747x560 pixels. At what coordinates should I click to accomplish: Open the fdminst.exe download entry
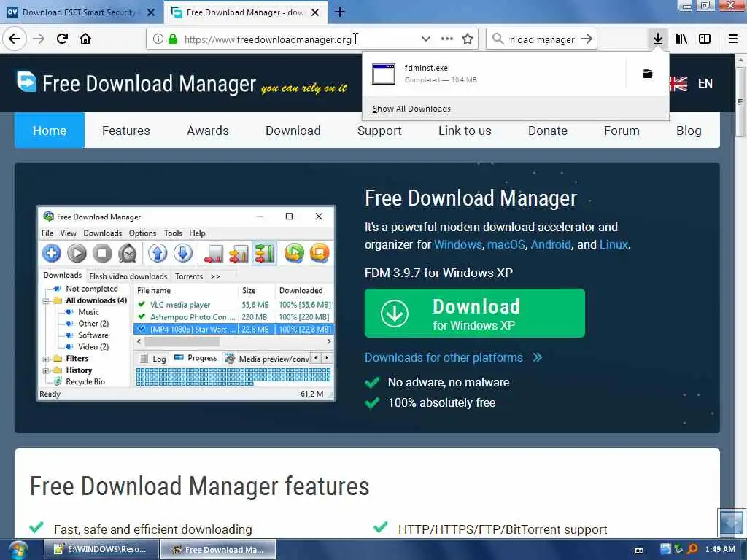point(495,74)
